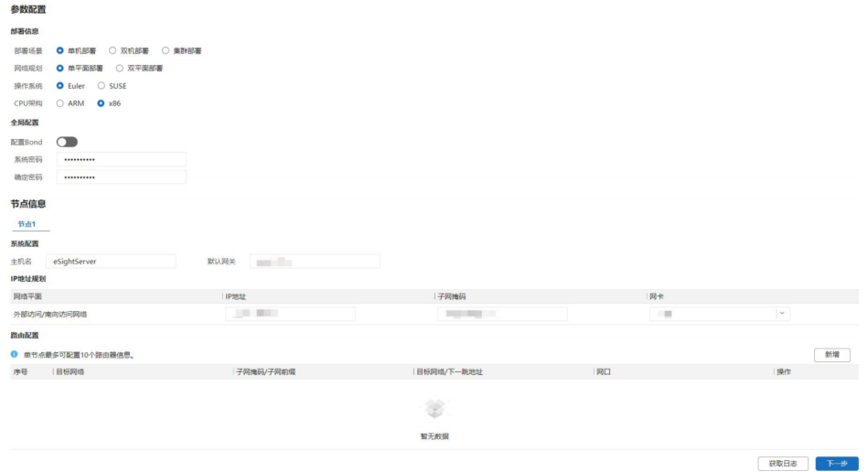The image size is (868, 472).
Task: Open the 网卡 dropdown list
Action: pyautogui.click(x=720, y=314)
